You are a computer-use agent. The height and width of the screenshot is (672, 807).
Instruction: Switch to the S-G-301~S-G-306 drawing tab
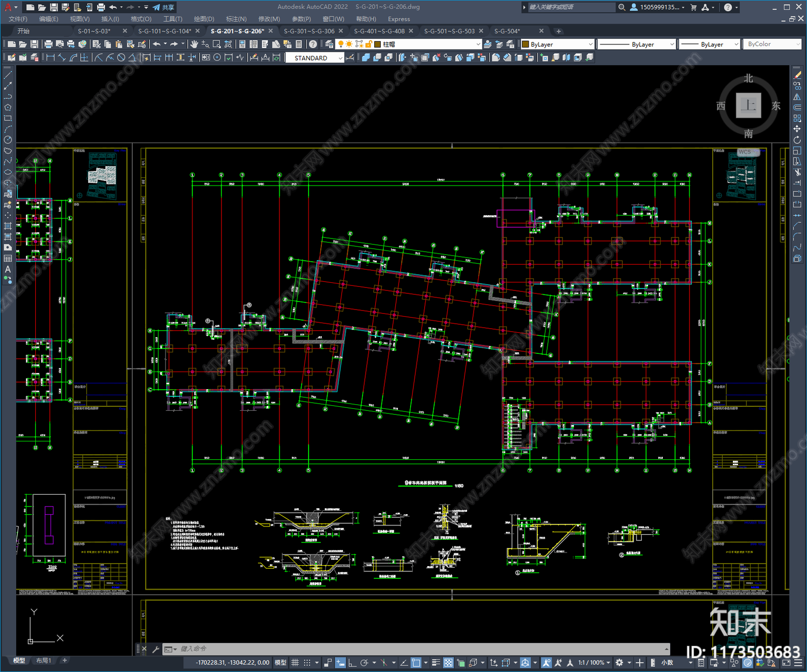point(309,31)
